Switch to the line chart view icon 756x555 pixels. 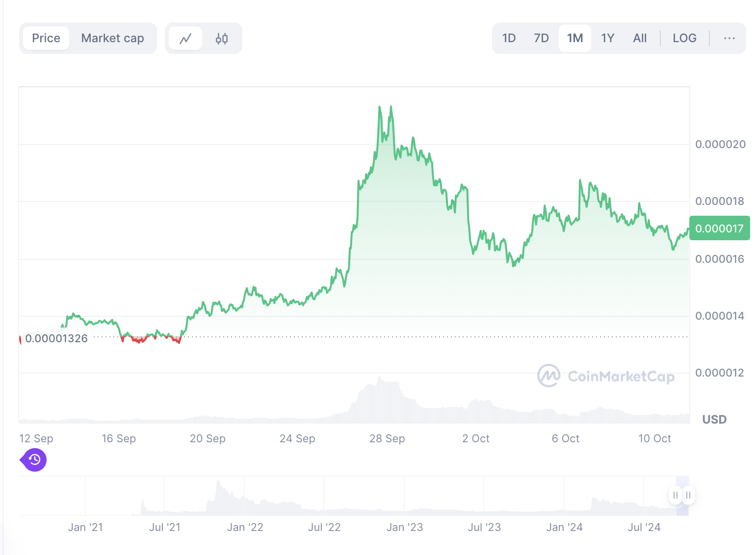[185, 38]
